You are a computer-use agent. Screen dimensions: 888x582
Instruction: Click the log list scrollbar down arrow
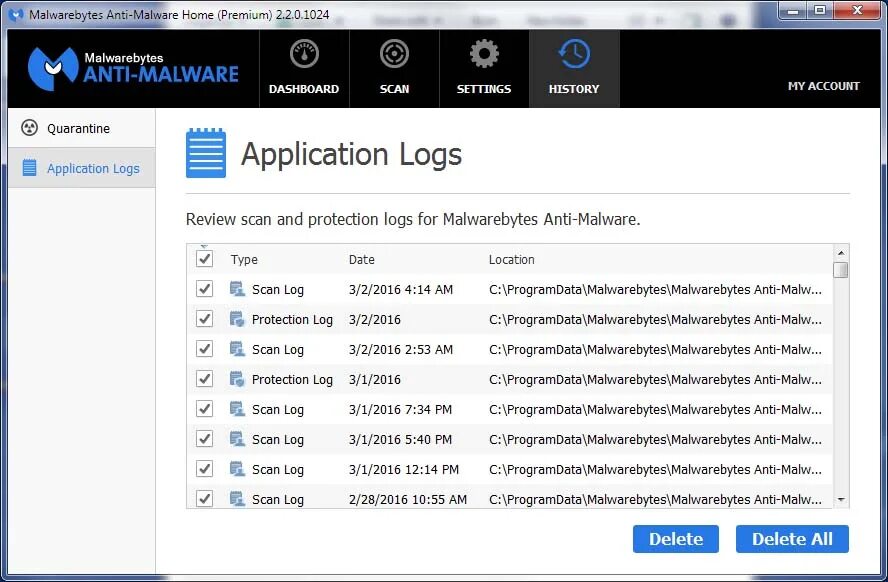(841, 499)
